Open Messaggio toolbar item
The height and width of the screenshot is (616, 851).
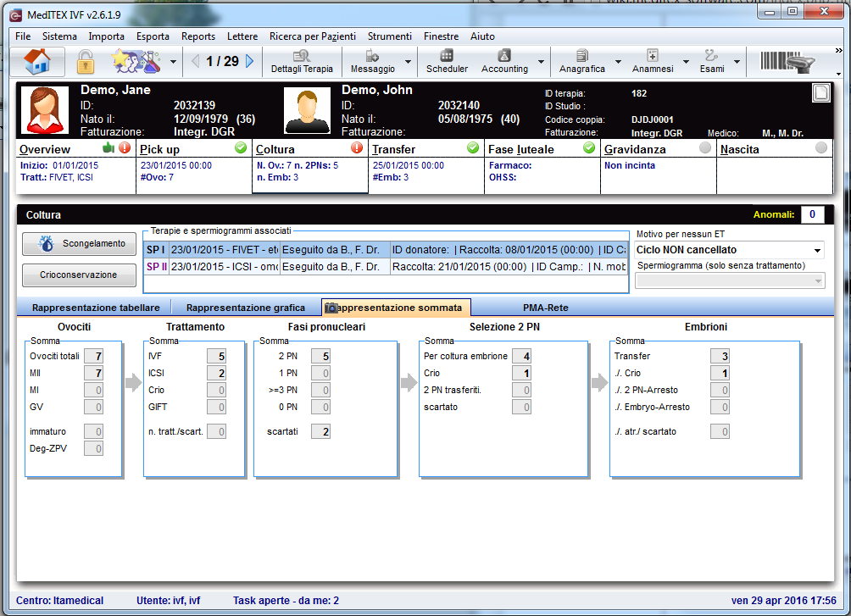coord(372,61)
